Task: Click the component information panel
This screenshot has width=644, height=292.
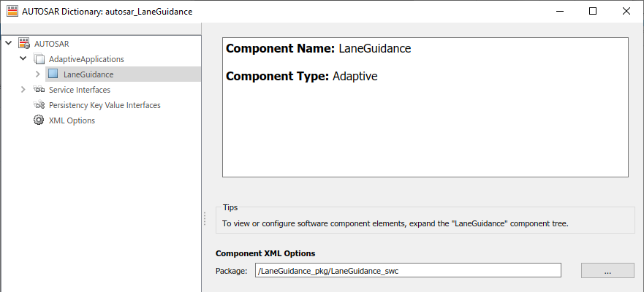Action: (425, 107)
